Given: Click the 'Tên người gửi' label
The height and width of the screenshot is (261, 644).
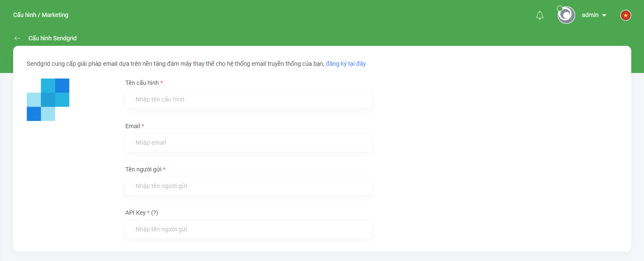Looking at the screenshot, I should point(143,169).
